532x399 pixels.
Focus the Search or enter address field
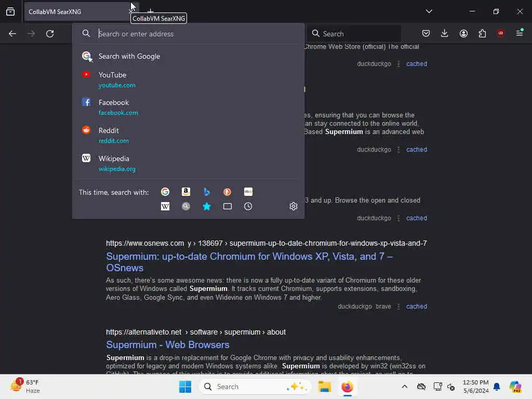[x=188, y=34]
